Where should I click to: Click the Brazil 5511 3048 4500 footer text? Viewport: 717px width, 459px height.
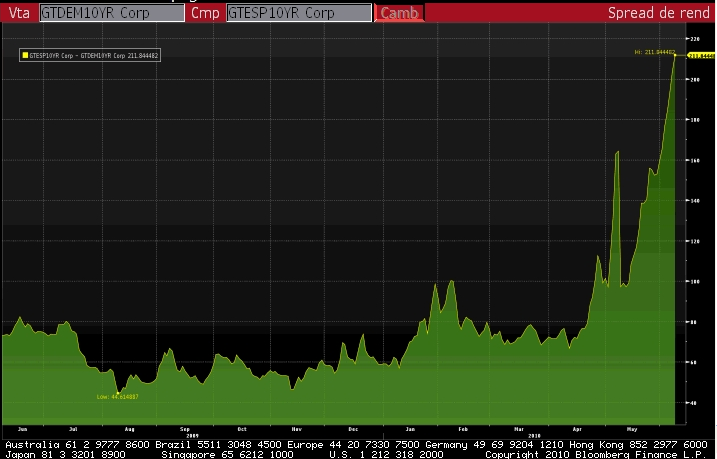click(x=219, y=445)
